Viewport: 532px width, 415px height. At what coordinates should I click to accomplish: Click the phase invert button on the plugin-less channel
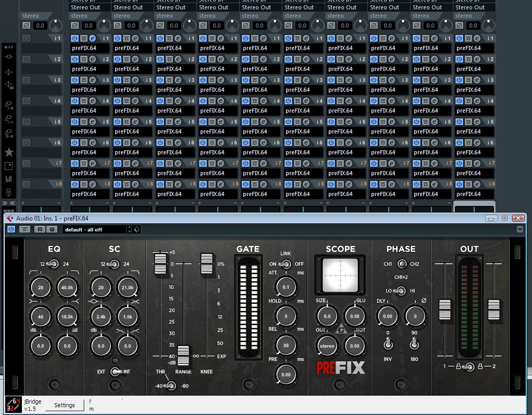26,26
